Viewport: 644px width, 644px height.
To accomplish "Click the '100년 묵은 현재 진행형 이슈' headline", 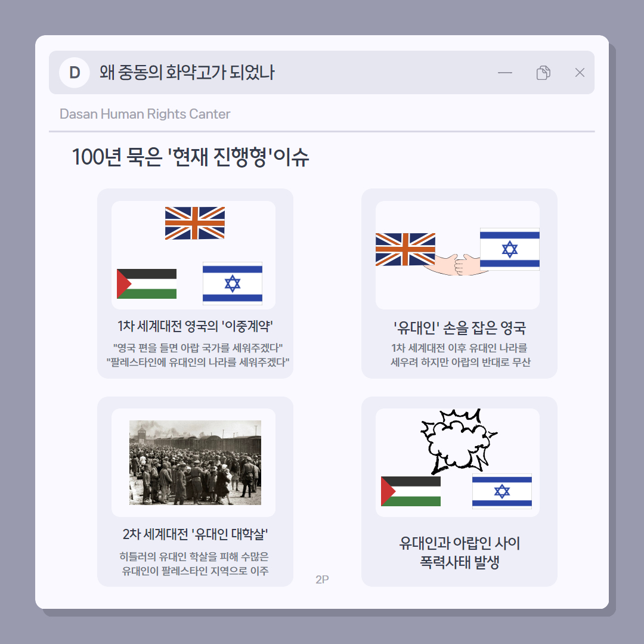I will [x=190, y=157].
